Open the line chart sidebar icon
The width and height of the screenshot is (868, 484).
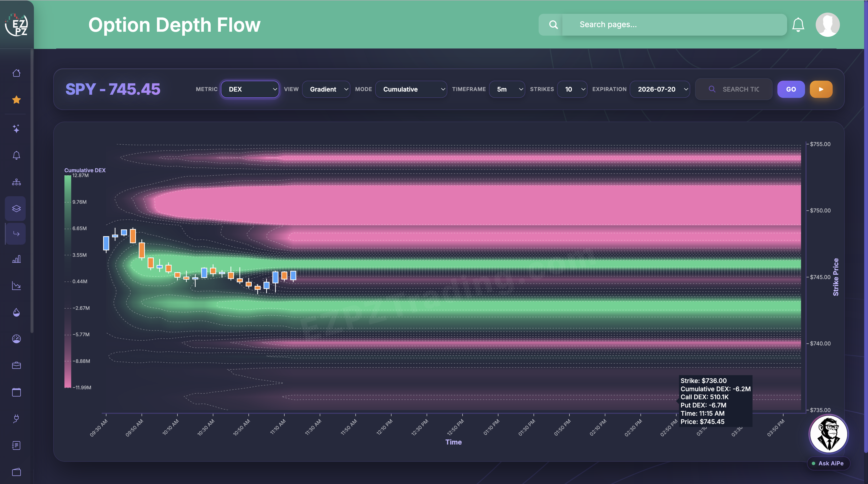16,286
